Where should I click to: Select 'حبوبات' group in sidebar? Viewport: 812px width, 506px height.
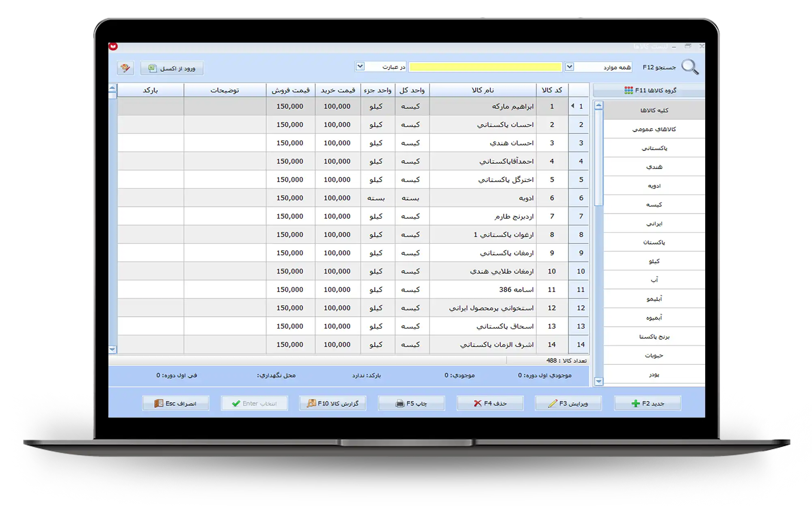click(654, 355)
